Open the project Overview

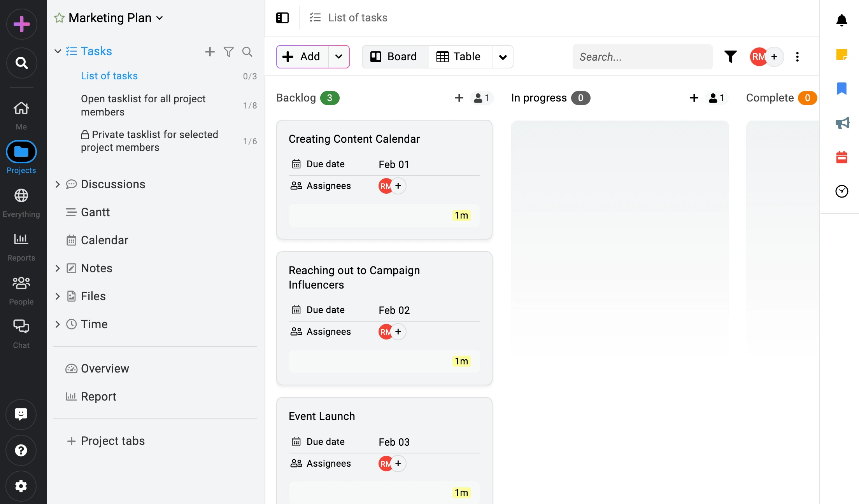(105, 369)
